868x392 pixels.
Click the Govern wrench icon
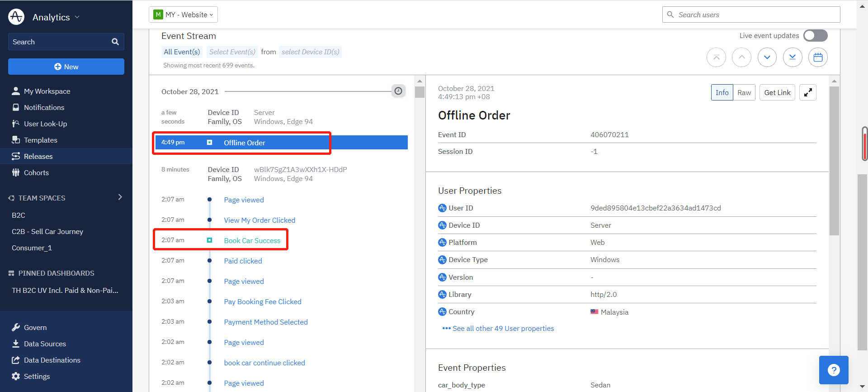pyautogui.click(x=16, y=327)
